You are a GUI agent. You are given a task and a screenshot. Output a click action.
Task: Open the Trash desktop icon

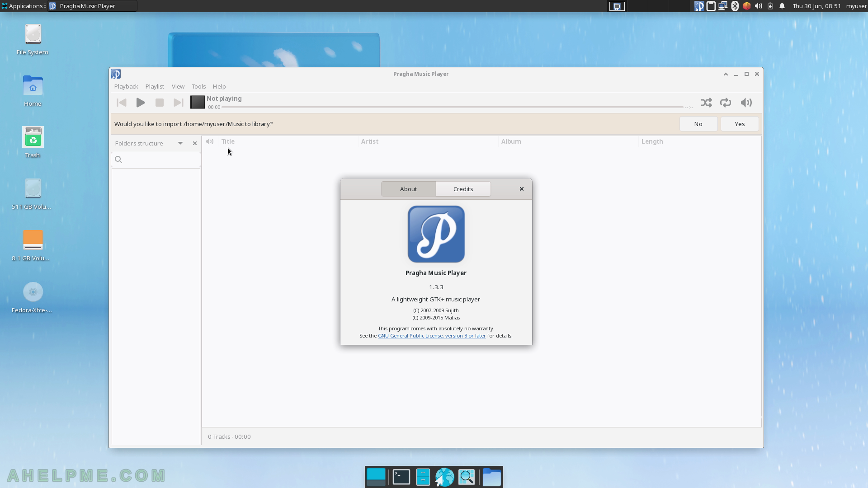coord(33,142)
